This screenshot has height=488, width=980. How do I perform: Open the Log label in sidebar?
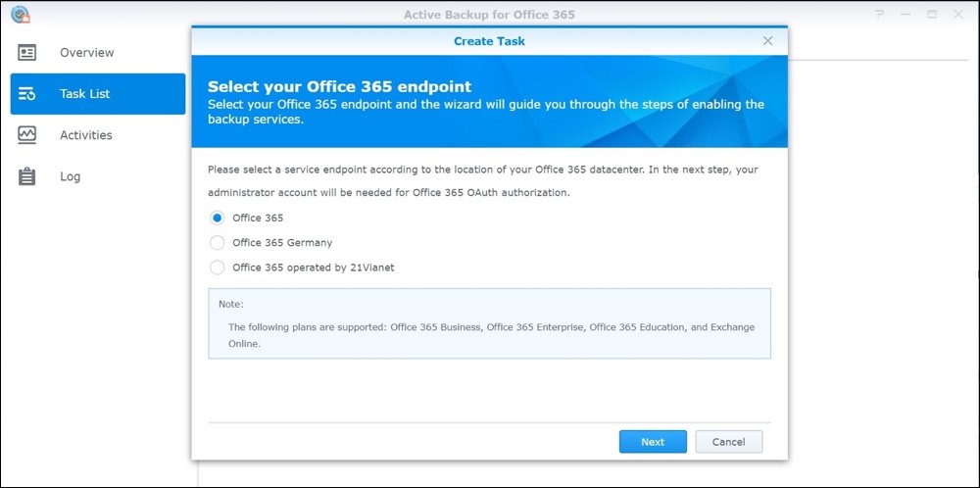tap(70, 176)
